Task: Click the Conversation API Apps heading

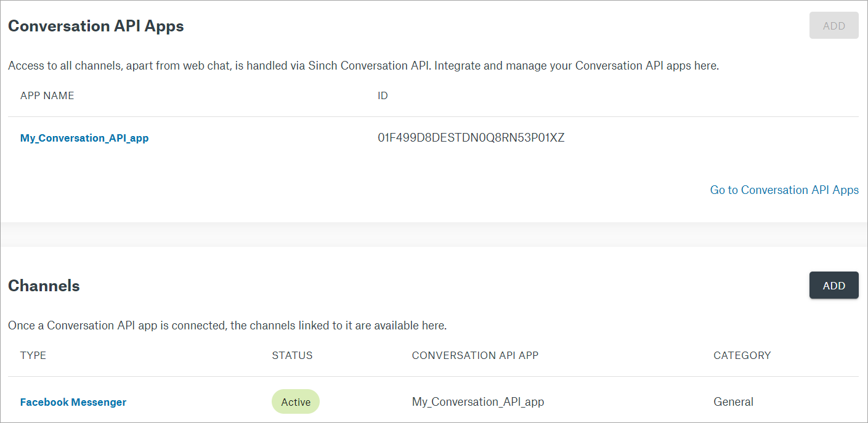Action: click(95, 26)
